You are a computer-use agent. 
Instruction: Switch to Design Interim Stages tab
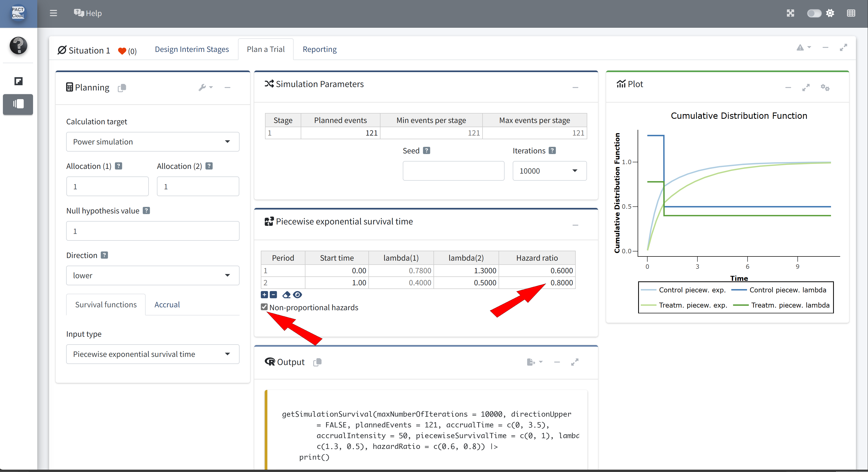click(192, 49)
